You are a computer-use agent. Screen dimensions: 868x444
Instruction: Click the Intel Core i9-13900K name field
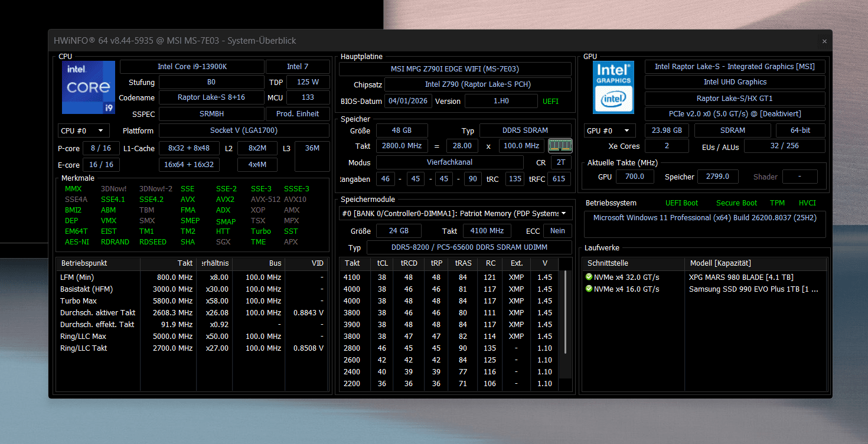pyautogui.click(x=192, y=67)
